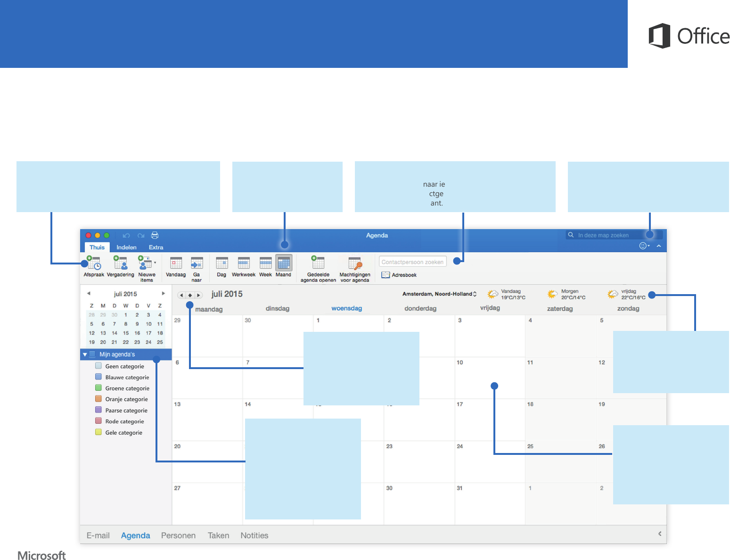
Task: Collapse the ribbon with the chevron
Action: pyautogui.click(x=659, y=246)
